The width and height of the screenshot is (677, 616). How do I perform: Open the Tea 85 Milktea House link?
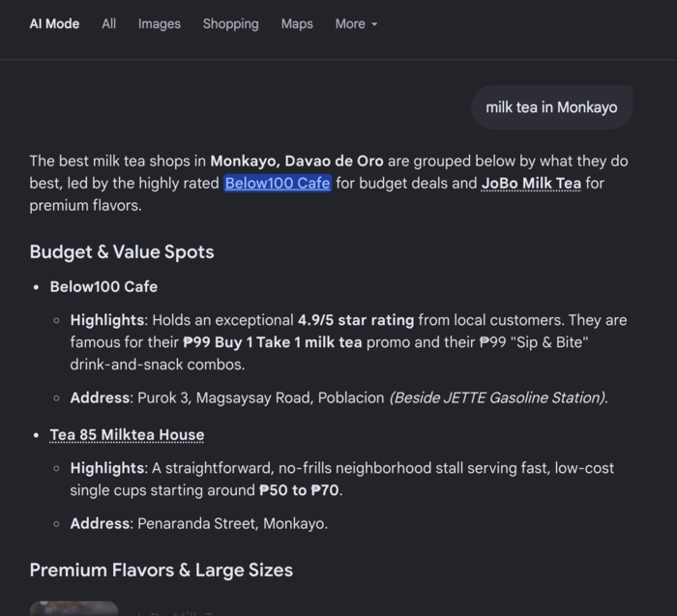click(x=127, y=435)
